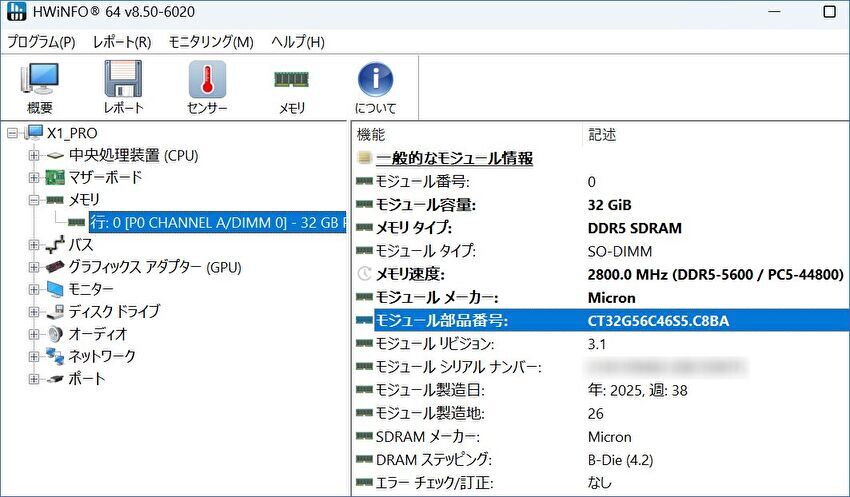Click the バス bus icon
Image resolution: width=850 pixels, height=497 pixels.
click(55, 245)
